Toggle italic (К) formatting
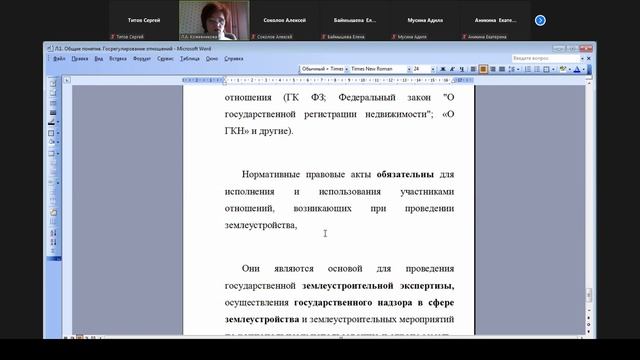The height and width of the screenshot is (360, 640). (x=452, y=69)
